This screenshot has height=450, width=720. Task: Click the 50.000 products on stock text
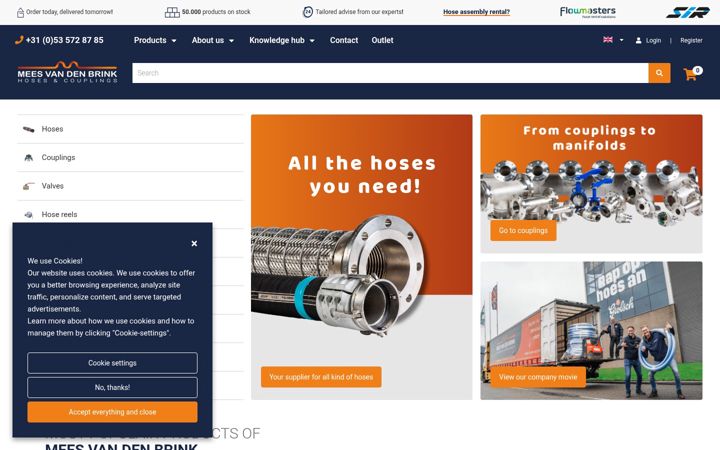(216, 12)
